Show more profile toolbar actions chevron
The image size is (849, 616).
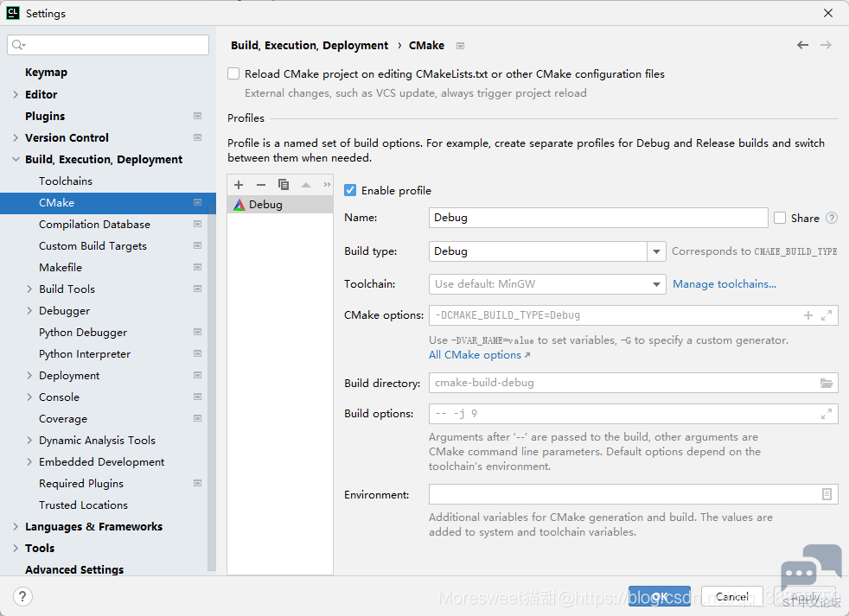(327, 185)
